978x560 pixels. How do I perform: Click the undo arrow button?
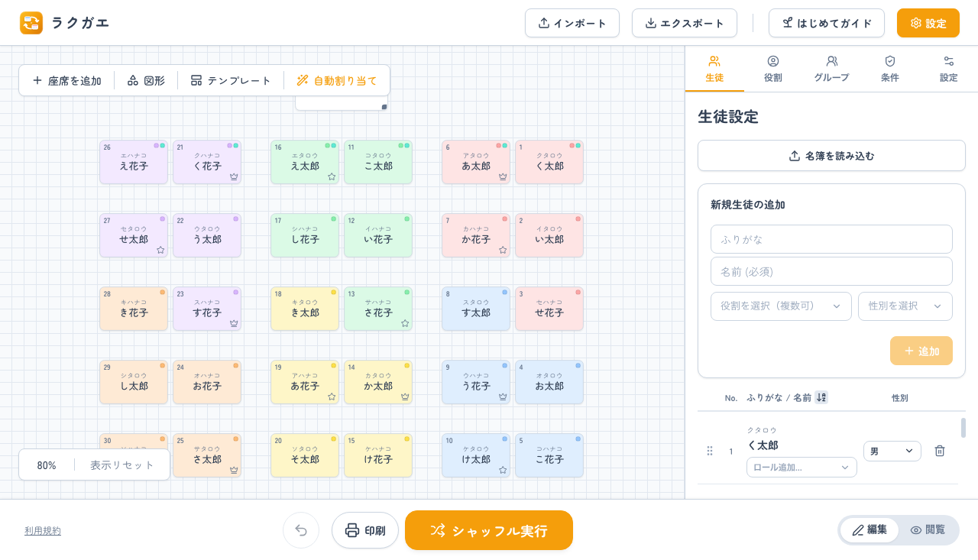301,530
